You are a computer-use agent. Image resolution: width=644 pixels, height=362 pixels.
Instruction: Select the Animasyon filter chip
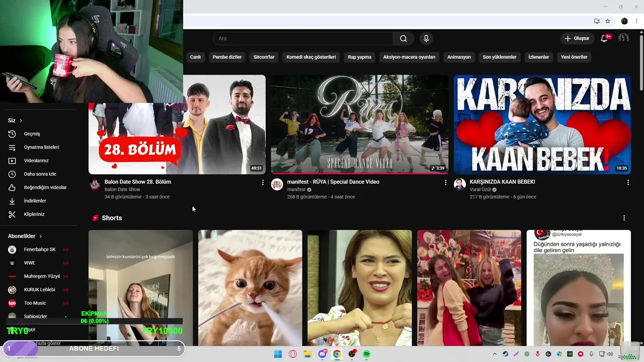pyautogui.click(x=459, y=57)
